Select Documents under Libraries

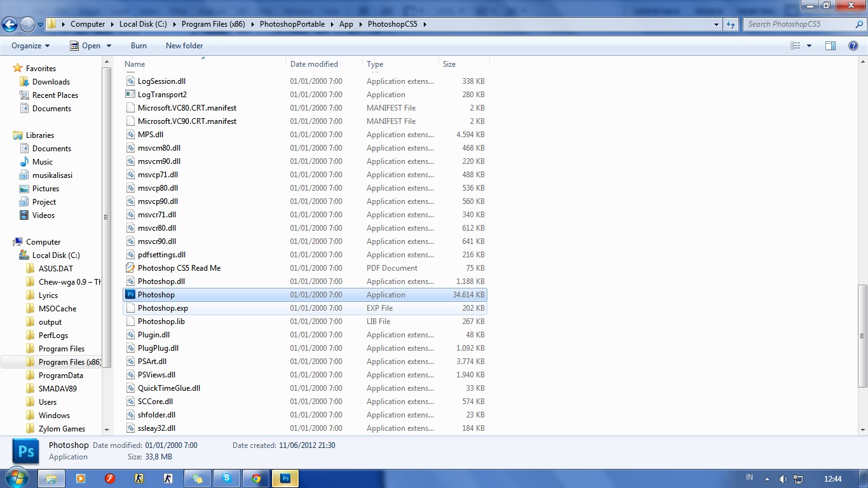(x=51, y=148)
